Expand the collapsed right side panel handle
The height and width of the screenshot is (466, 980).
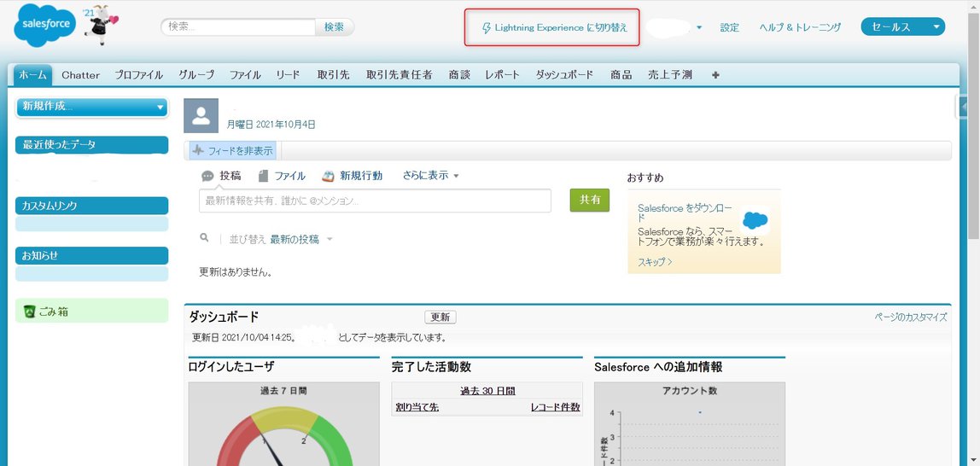pyautogui.click(x=963, y=107)
